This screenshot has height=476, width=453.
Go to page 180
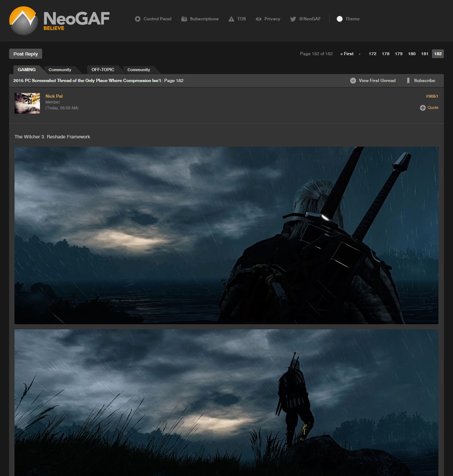[412, 54]
